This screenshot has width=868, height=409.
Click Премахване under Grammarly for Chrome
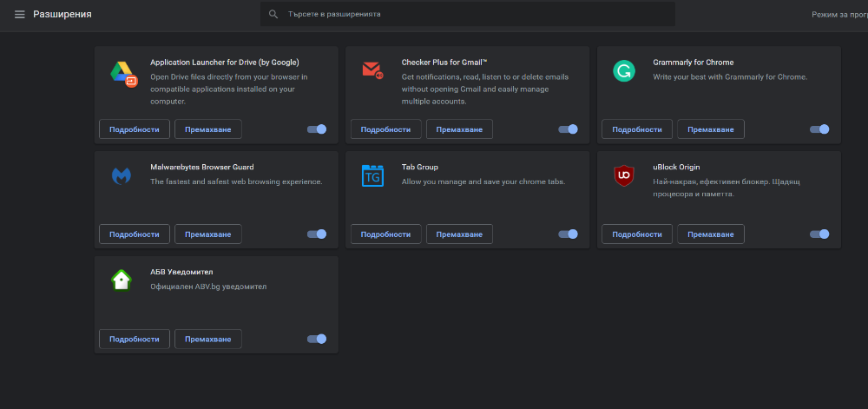(711, 129)
